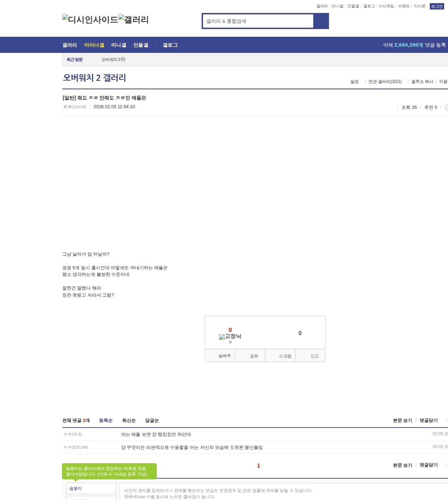448x500 pixels.
Task: Open the 마이너갤 navigation tab
Action: (94, 45)
